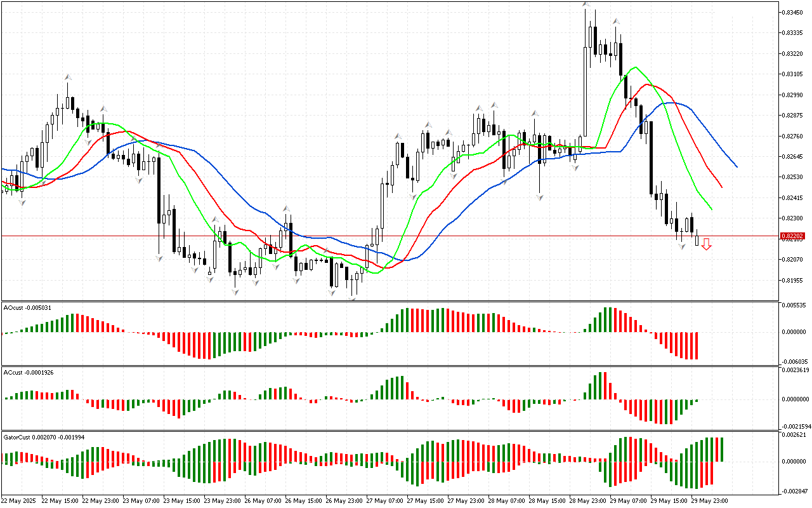The image size is (812, 508).
Task: Click the down fractal under the long 28 May 15:00 wick
Action: tap(540, 197)
